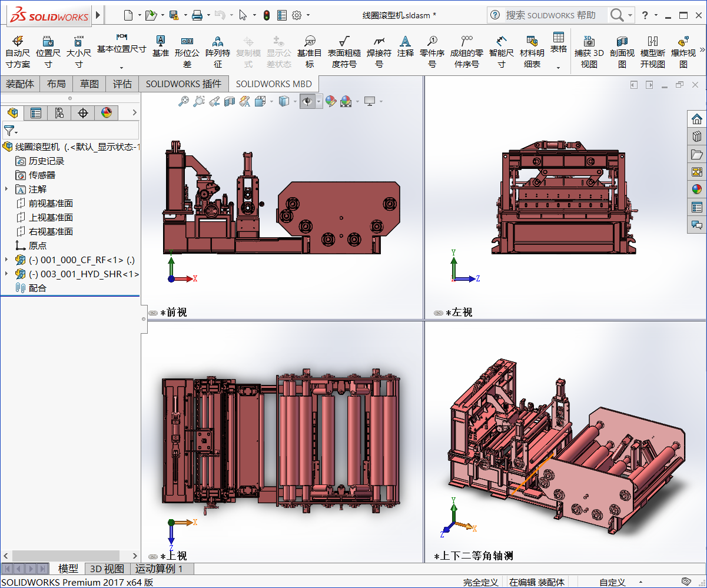Open the DimXpertManager crosshair tab
707x588 pixels.
pos(83,113)
